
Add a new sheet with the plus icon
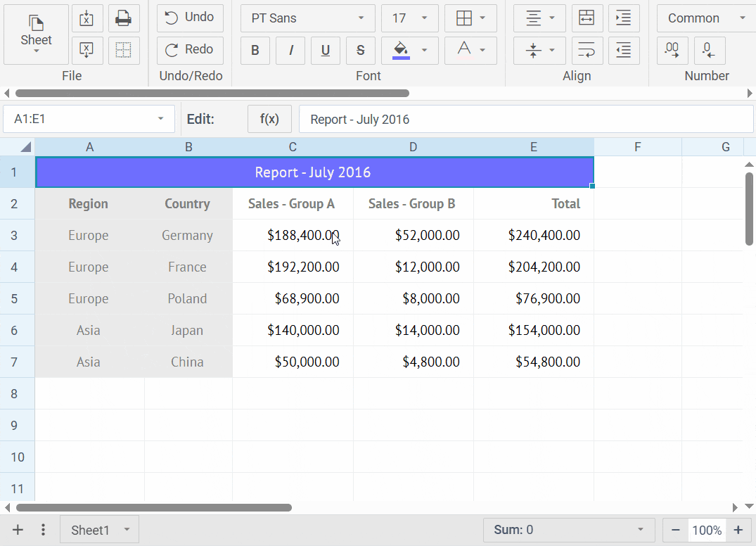tap(18, 529)
